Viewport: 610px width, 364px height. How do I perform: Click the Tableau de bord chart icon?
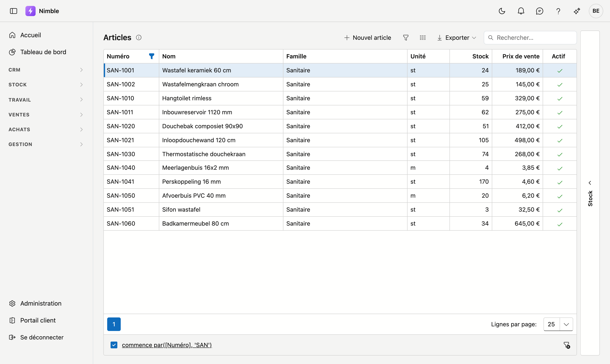tap(12, 52)
